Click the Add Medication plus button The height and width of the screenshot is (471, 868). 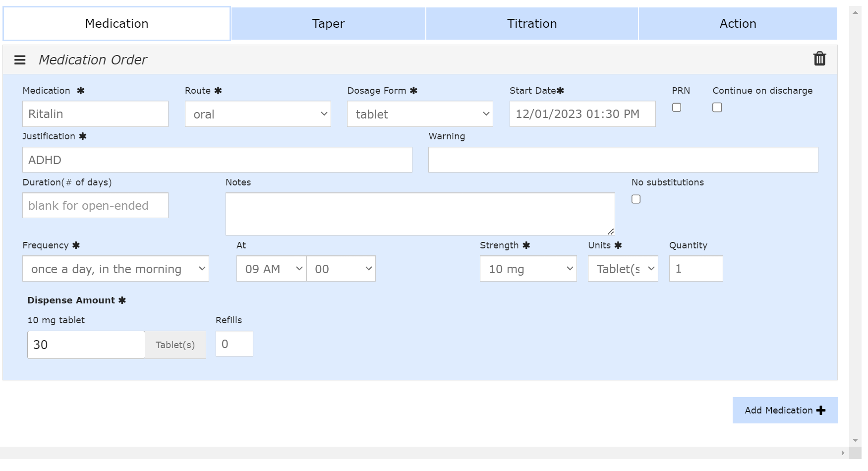(785, 410)
